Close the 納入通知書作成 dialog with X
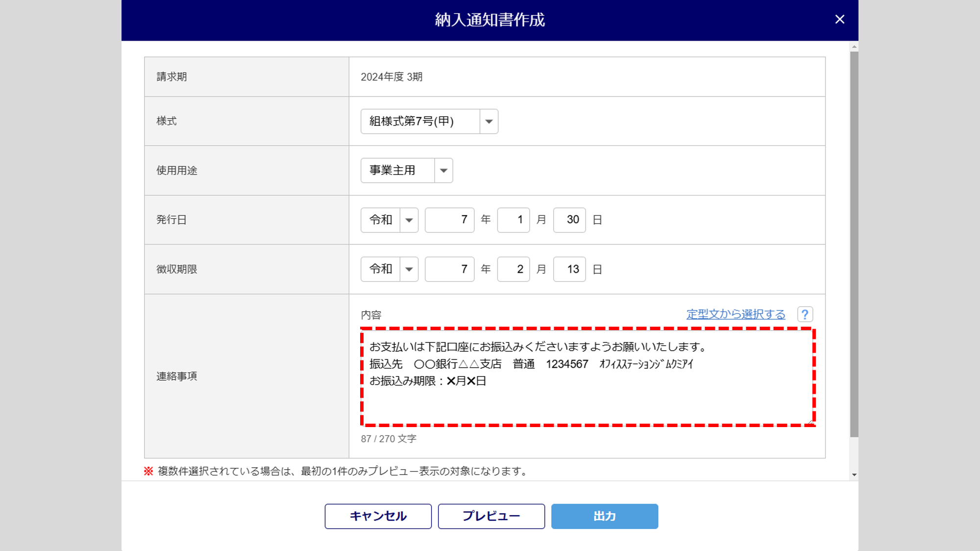The height and width of the screenshot is (551, 980). pos(839,20)
